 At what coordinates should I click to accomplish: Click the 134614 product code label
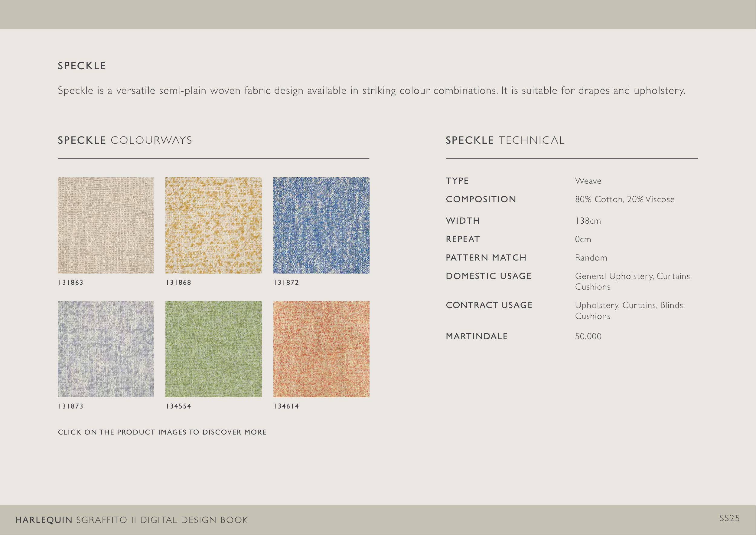pyautogui.click(x=286, y=406)
